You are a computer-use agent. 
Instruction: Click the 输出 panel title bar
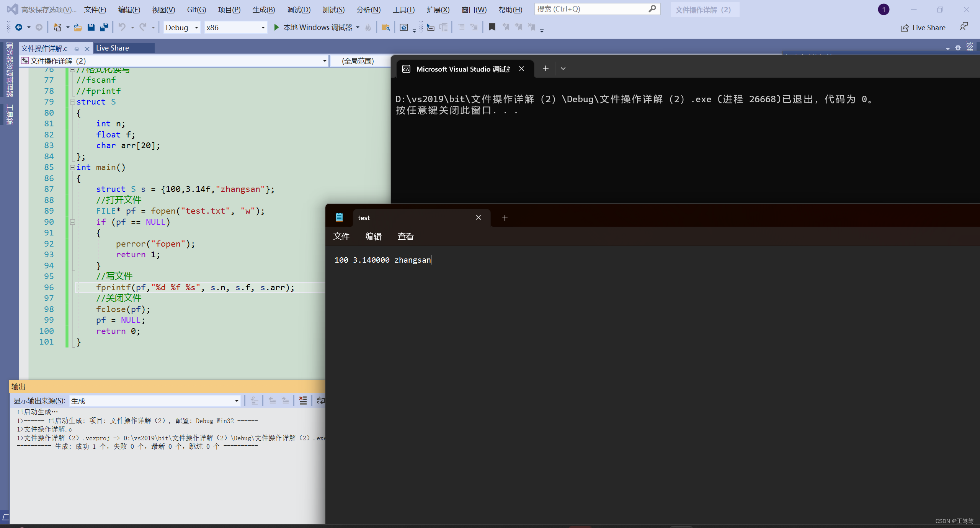167,387
